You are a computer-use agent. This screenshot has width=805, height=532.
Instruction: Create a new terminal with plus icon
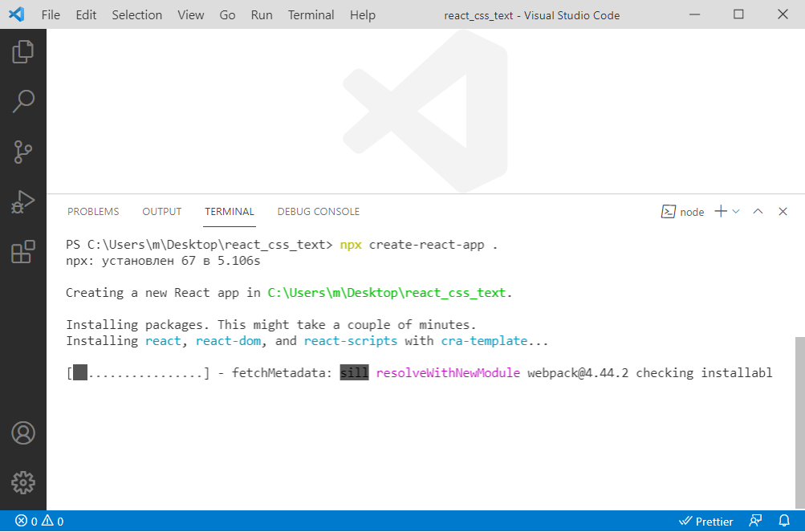click(720, 211)
